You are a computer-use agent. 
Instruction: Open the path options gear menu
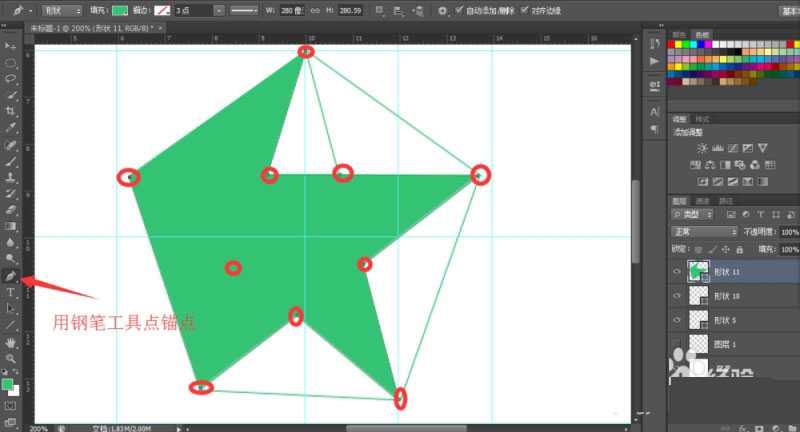coord(443,10)
